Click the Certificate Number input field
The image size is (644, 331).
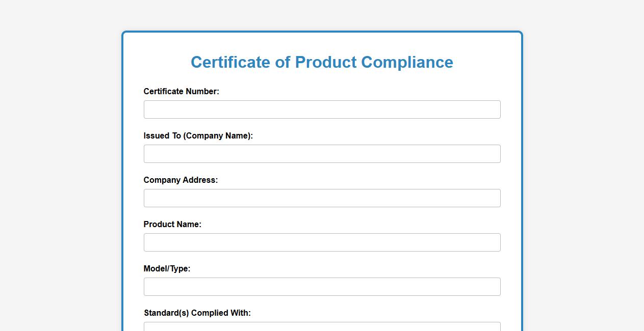(x=322, y=109)
